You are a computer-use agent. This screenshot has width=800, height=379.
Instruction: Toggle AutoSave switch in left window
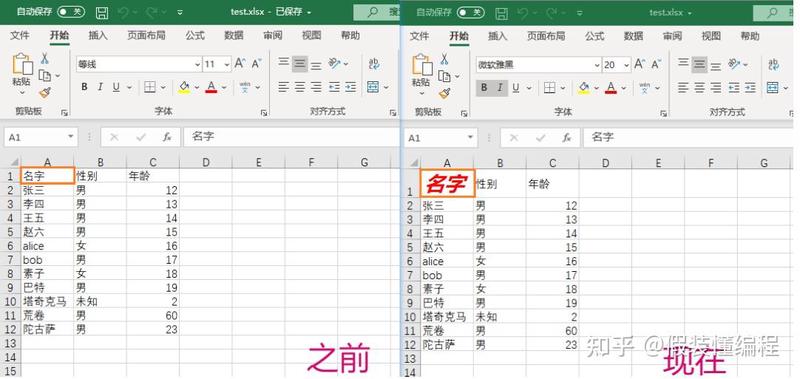[70, 12]
